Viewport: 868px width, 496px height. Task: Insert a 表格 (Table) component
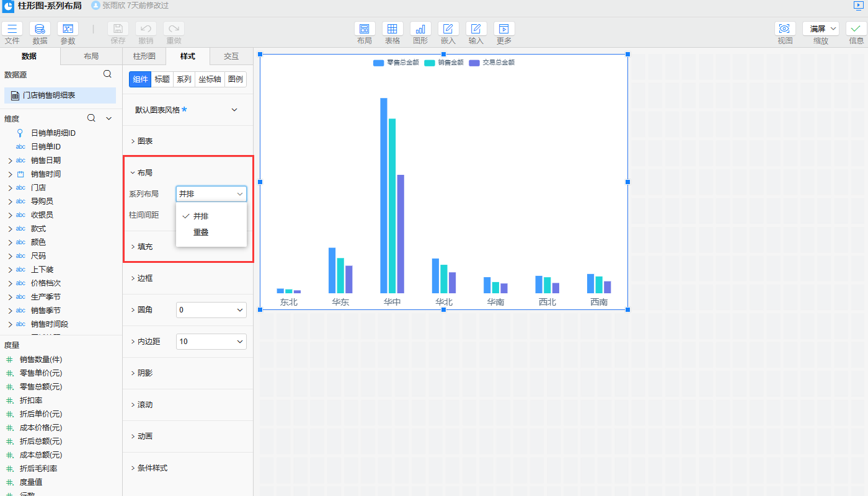[x=392, y=29]
